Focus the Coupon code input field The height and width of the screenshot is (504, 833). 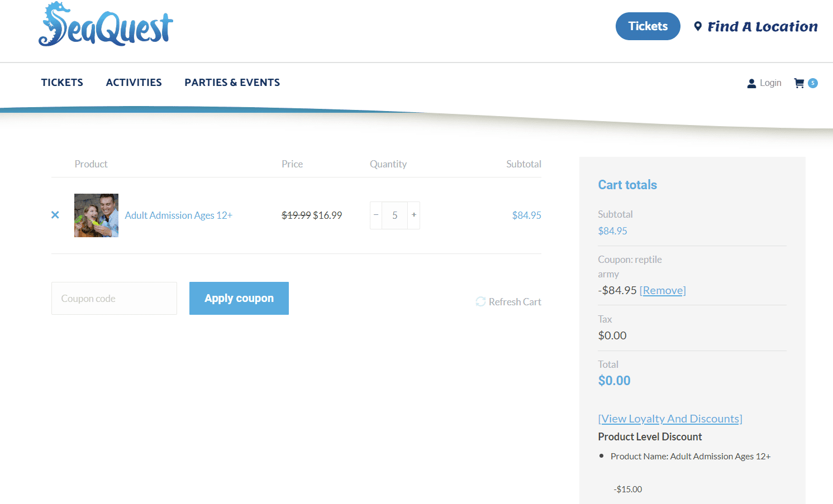[x=114, y=298]
